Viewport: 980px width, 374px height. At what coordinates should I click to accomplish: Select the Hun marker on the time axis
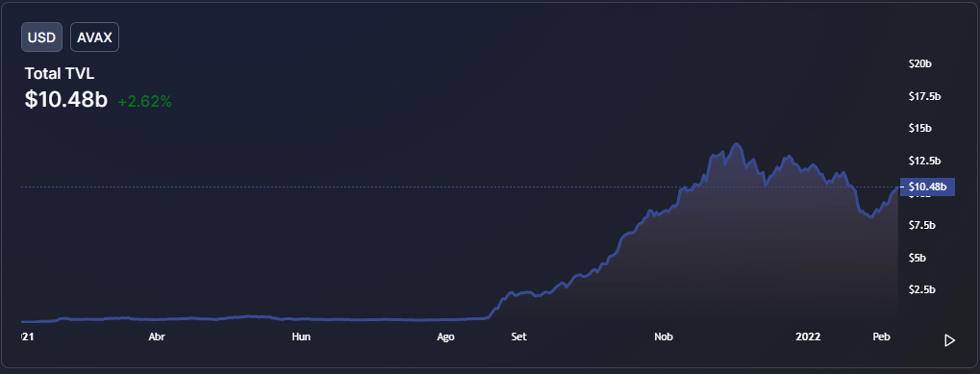tap(301, 337)
